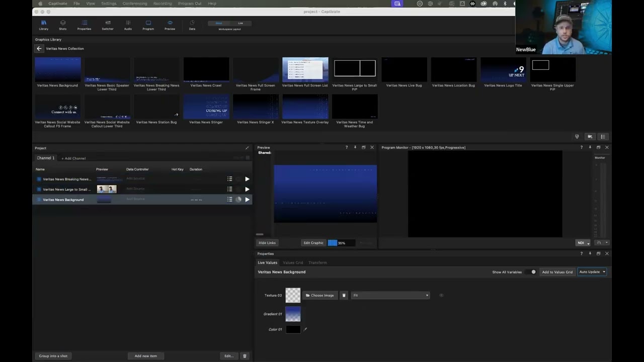Show the Properties panel via toolbar icon

(x=84, y=25)
